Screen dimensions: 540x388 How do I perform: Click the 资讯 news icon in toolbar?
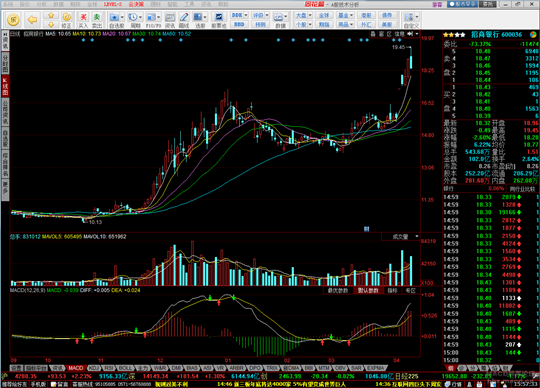coord(170,20)
